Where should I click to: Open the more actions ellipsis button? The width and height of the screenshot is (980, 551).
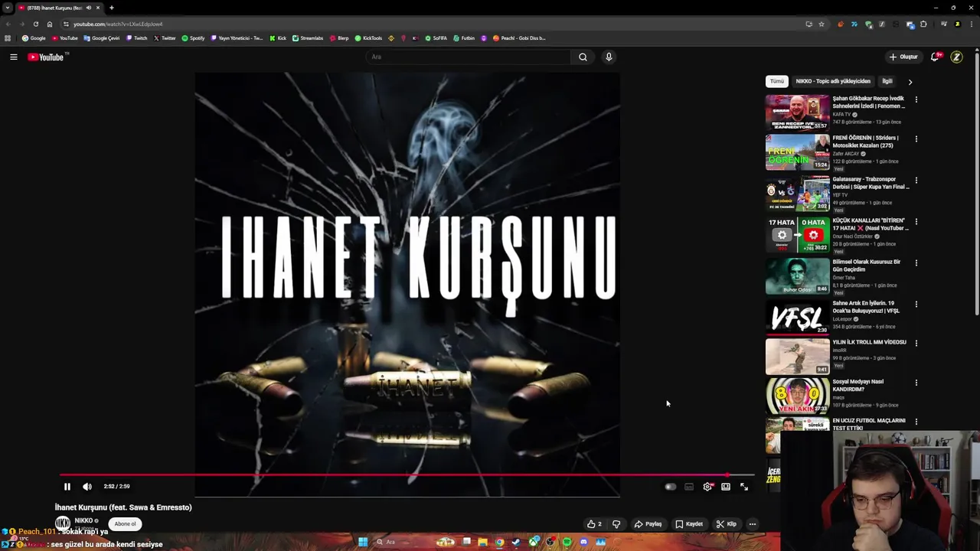tap(753, 524)
